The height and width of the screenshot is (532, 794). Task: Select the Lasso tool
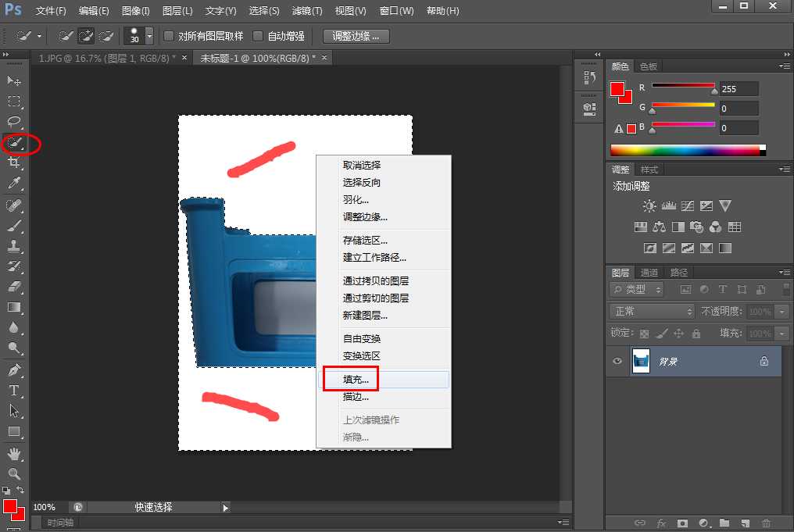tap(13, 122)
